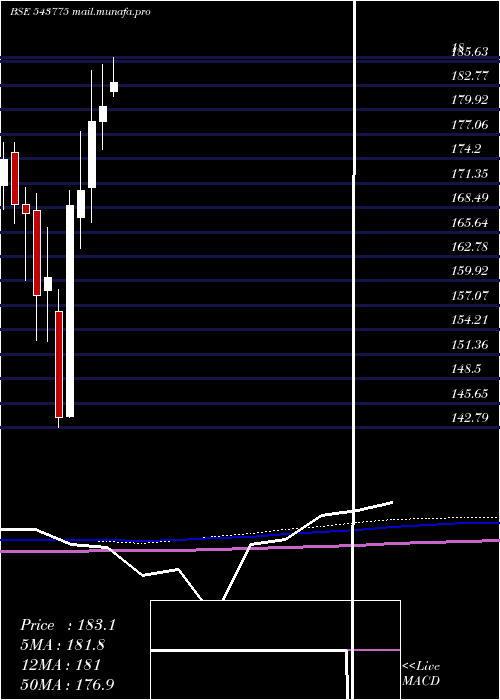Click the 'BSE 543775 mail.munafa.pro' title text

80,12
